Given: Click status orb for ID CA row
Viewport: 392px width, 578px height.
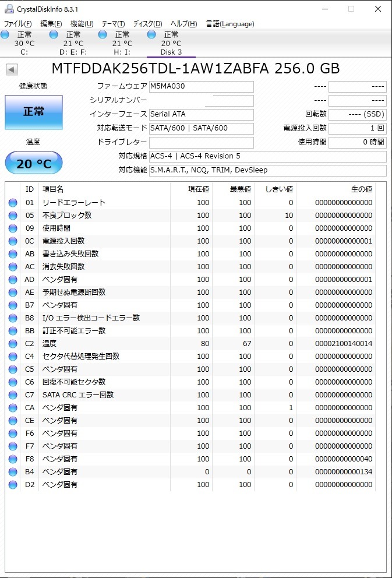Looking at the screenshot, I should (x=13, y=408).
